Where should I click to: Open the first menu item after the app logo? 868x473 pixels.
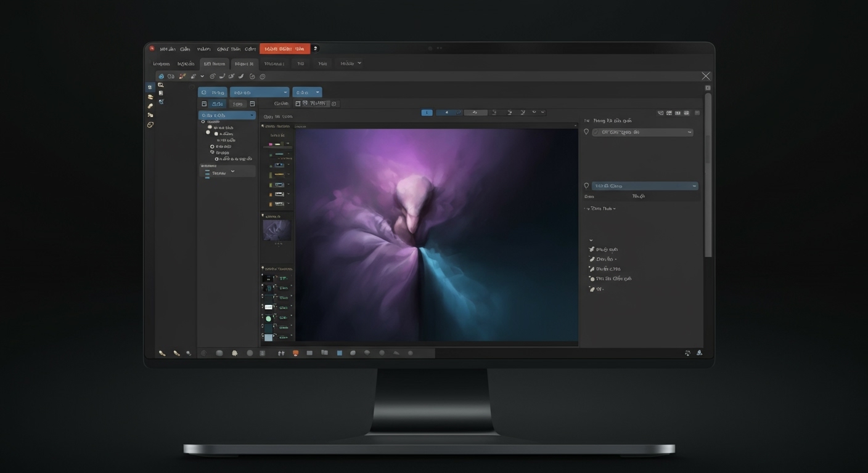tap(167, 49)
